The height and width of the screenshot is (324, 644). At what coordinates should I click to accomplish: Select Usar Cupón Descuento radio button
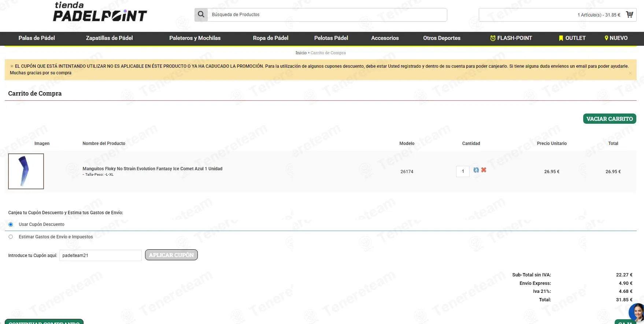point(11,224)
